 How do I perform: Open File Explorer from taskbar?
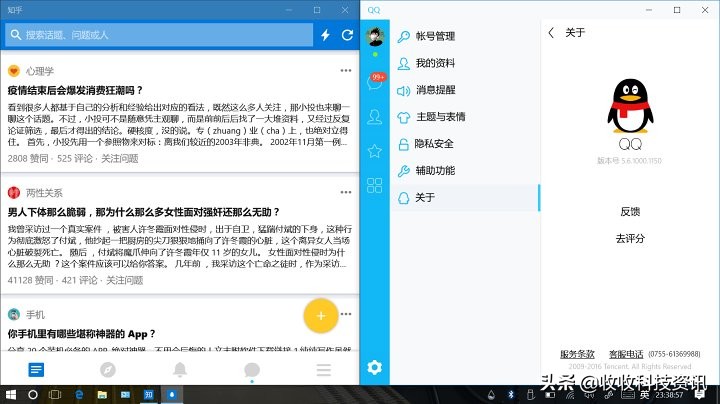point(102,395)
